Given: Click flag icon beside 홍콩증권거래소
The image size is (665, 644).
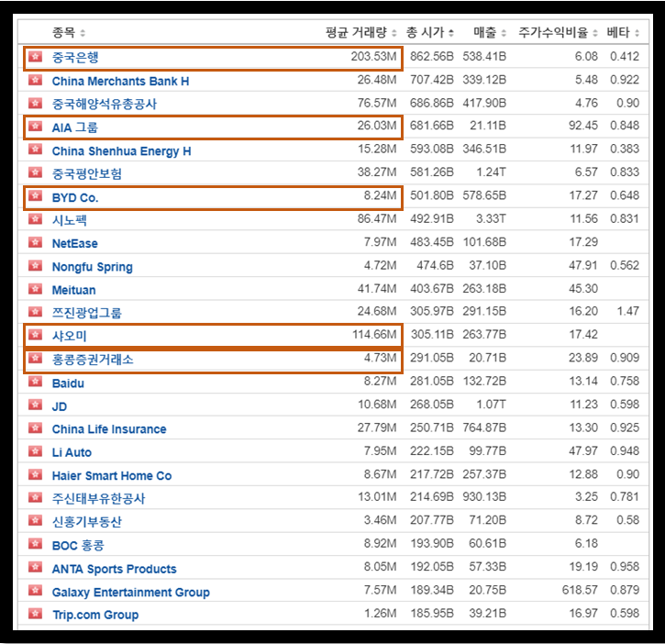Looking at the screenshot, I should [x=35, y=358].
